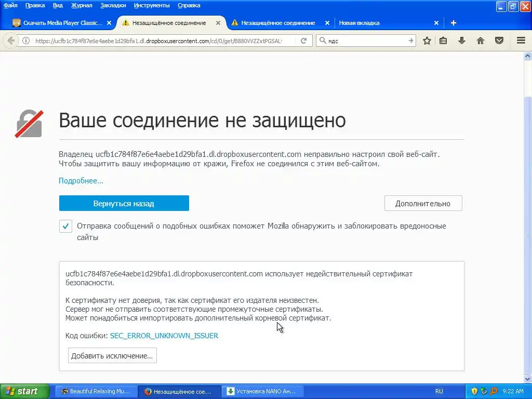532x399 pixels.
Task: Open the downloads arrow panel
Action: click(x=461, y=41)
